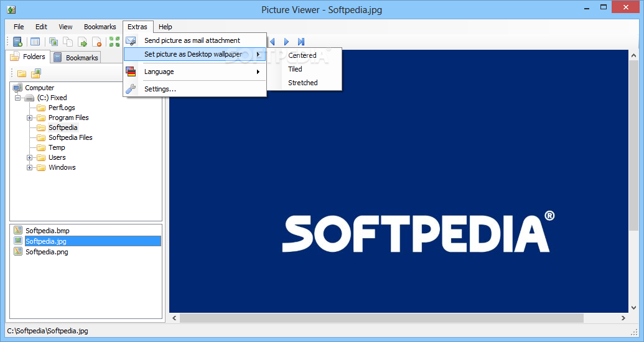This screenshot has width=644, height=342.
Task: Click the add bookmark book icon in toolbar
Action: pos(17,42)
